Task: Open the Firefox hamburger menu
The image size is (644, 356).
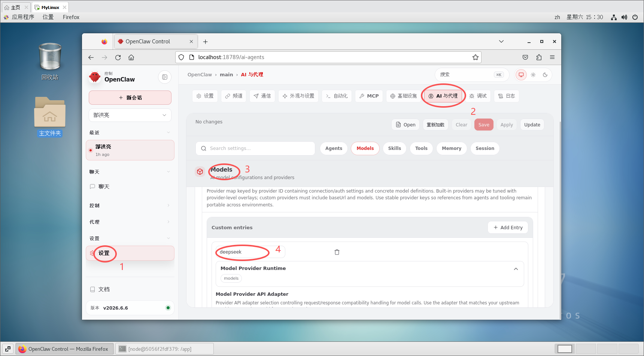Action: click(552, 57)
